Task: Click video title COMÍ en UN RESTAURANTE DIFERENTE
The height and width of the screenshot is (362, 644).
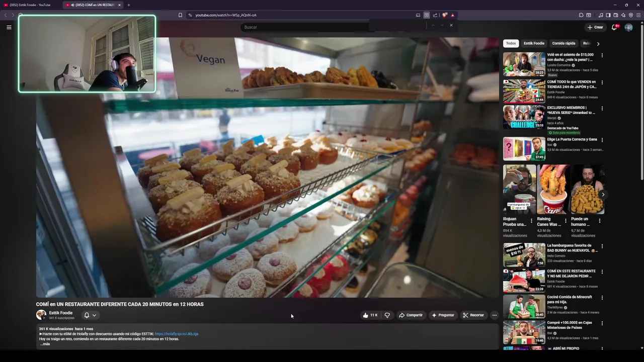Action: (120, 304)
